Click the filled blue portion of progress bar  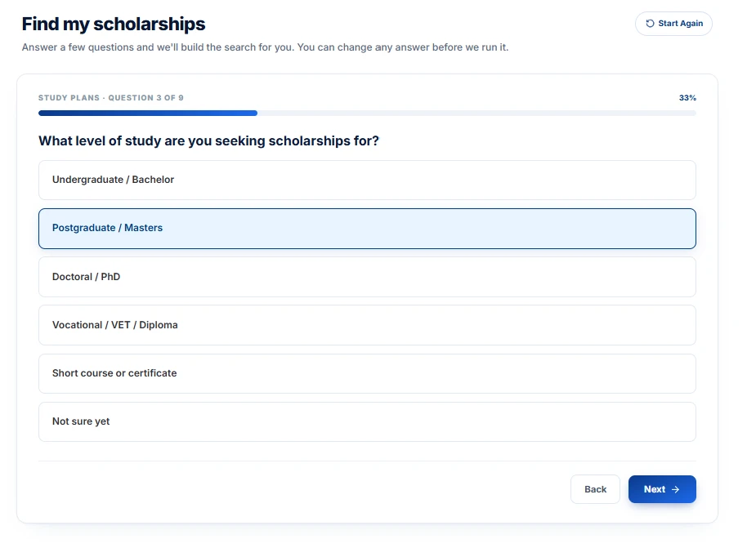point(148,114)
